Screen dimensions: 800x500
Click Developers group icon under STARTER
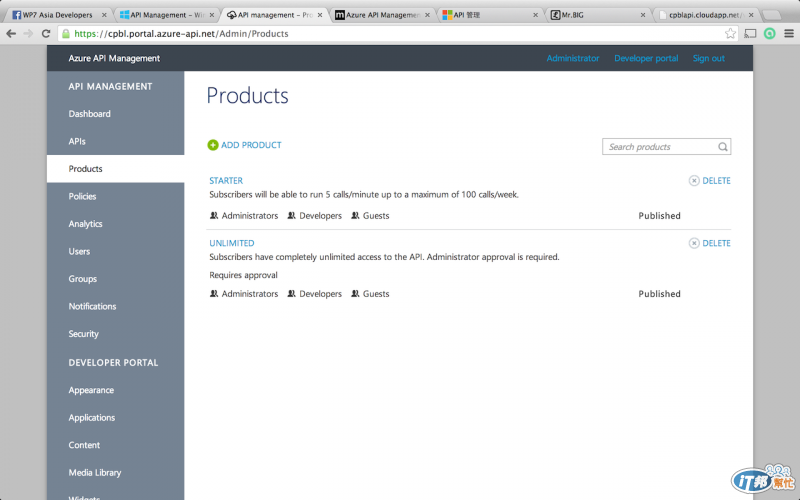coord(291,216)
